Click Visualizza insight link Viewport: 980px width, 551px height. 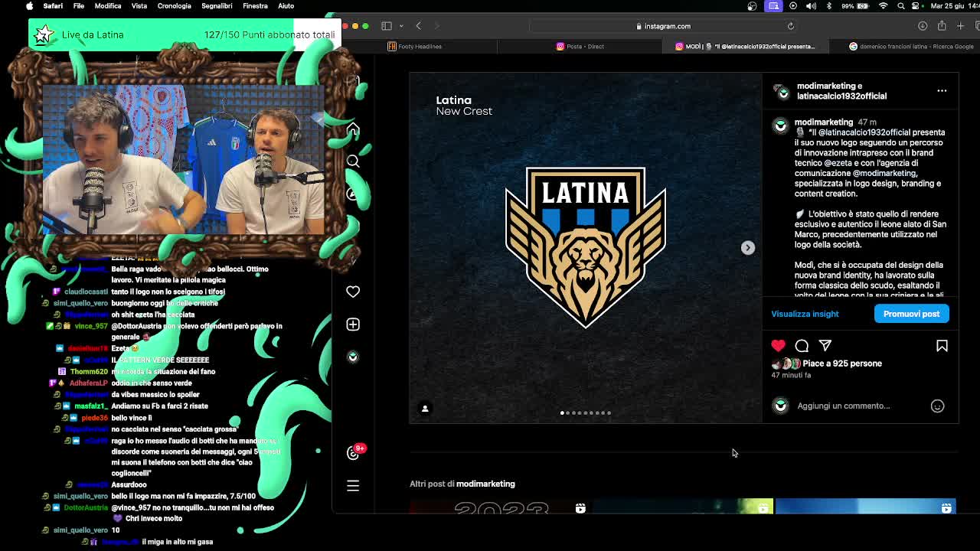[805, 314]
